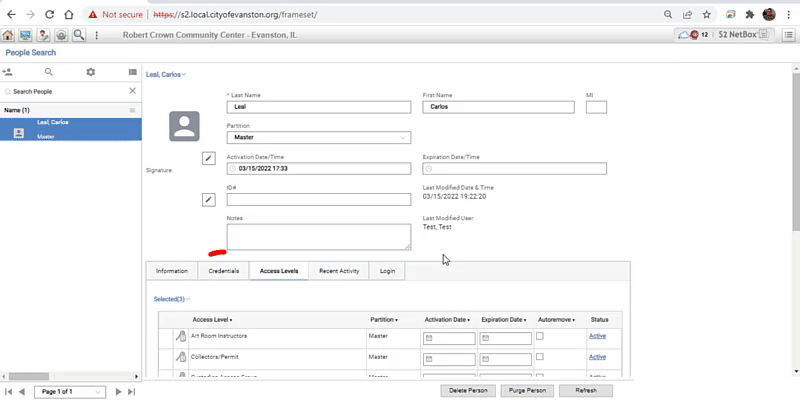Click the list view icon in people panel
The image size is (800, 400).
pos(133,72)
